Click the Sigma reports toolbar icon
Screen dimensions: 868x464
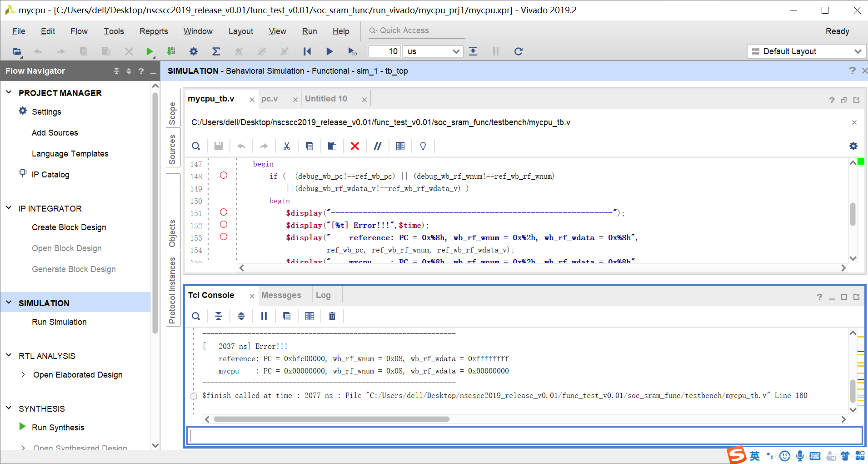pyautogui.click(x=216, y=51)
